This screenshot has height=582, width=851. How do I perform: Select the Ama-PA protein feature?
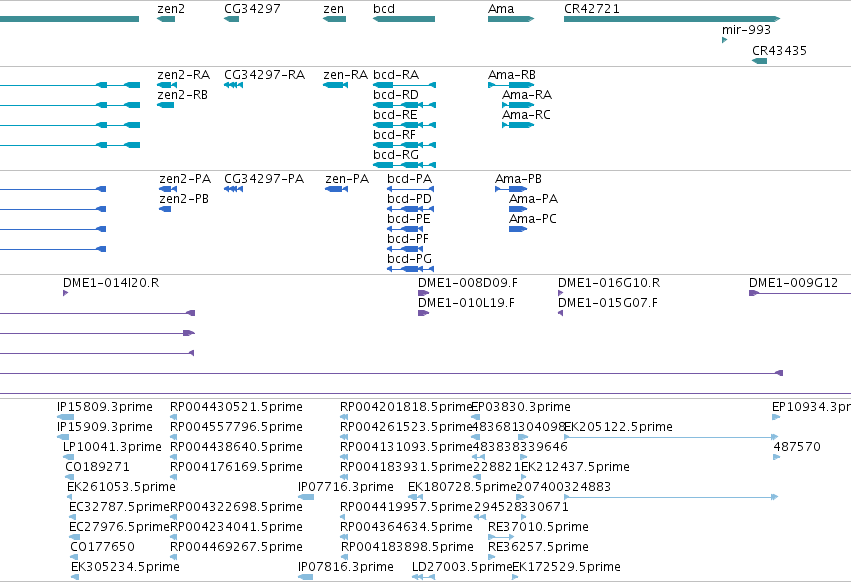pos(518,209)
